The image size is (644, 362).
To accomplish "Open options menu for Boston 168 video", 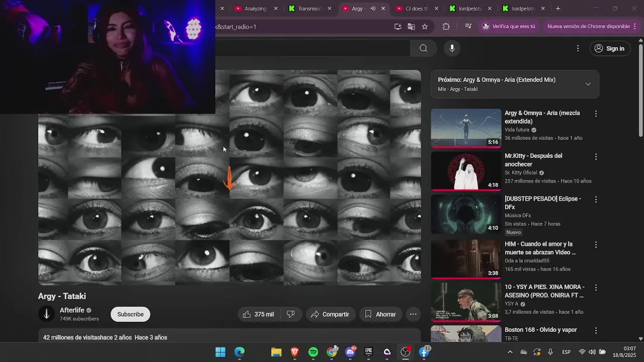I will point(596,330).
